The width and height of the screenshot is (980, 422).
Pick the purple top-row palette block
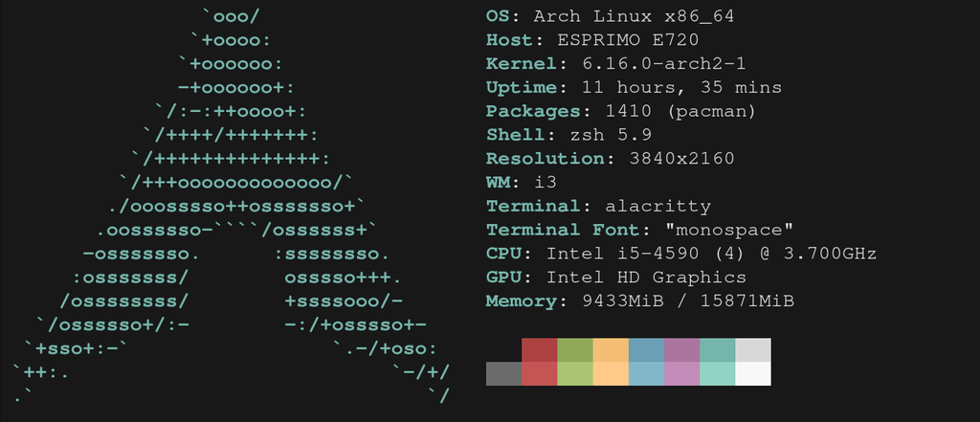click(681, 350)
